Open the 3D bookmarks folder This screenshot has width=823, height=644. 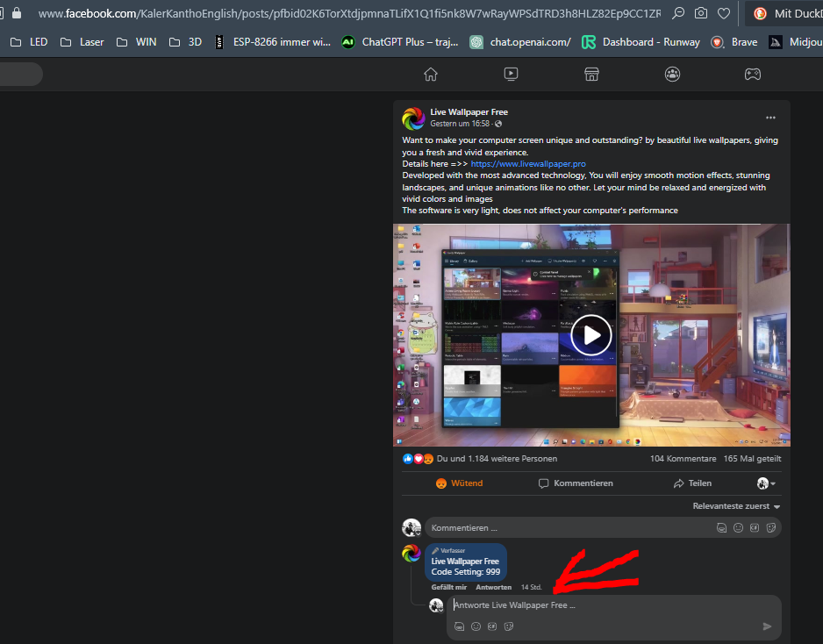click(185, 42)
